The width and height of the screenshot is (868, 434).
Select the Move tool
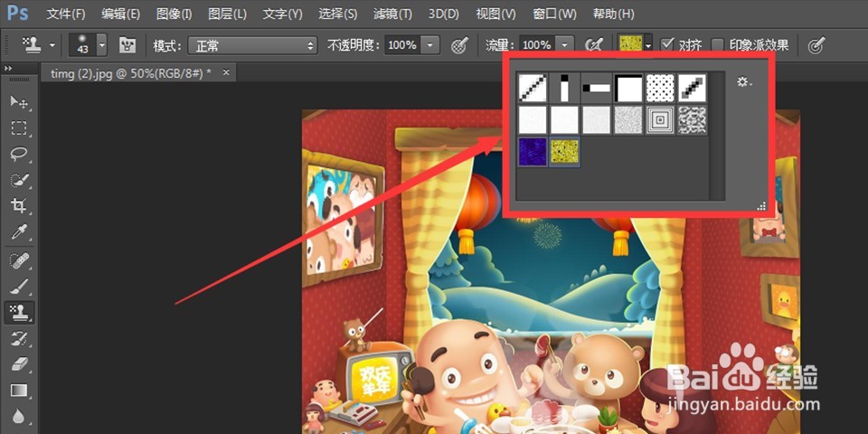click(x=19, y=102)
